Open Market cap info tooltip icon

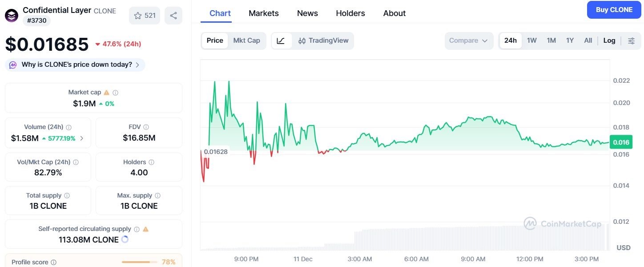pos(115,93)
